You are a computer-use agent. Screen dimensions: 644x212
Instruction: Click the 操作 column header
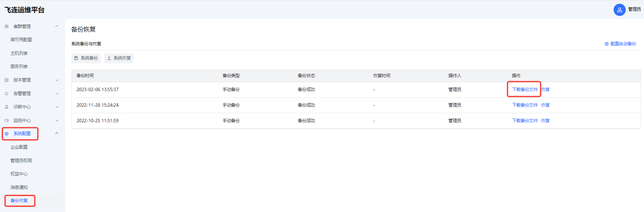pos(516,76)
